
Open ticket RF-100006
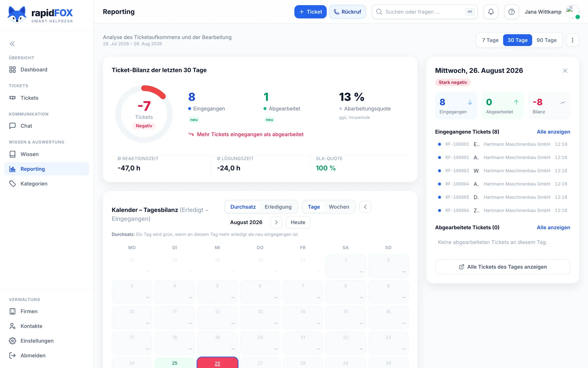click(503, 211)
